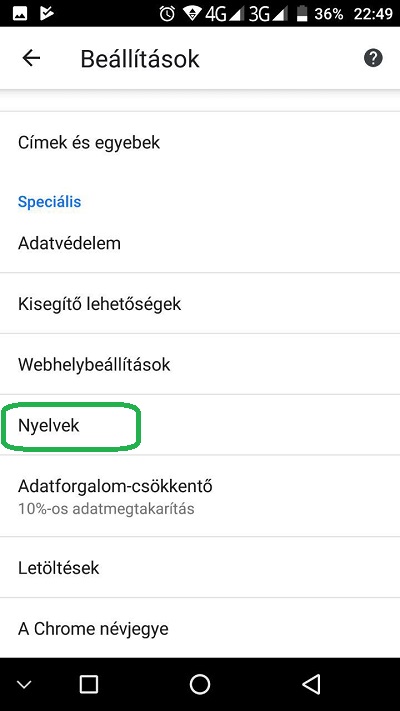400x711 pixels.
Task: Hide keyboard using down chevron in navigation bar
Action: (x=24, y=684)
